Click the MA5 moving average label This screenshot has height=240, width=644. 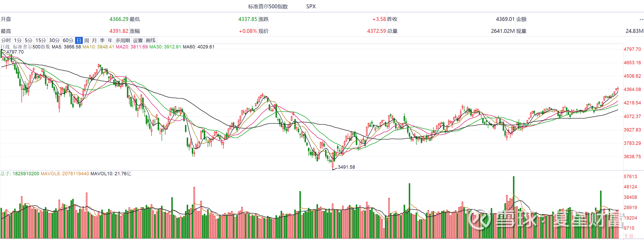click(x=66, y=47)
